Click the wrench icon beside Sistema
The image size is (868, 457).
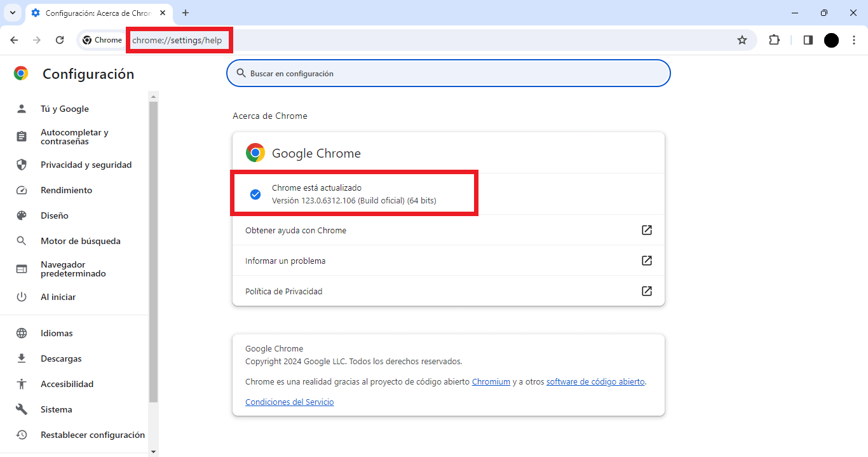click(x=22, y=409)
